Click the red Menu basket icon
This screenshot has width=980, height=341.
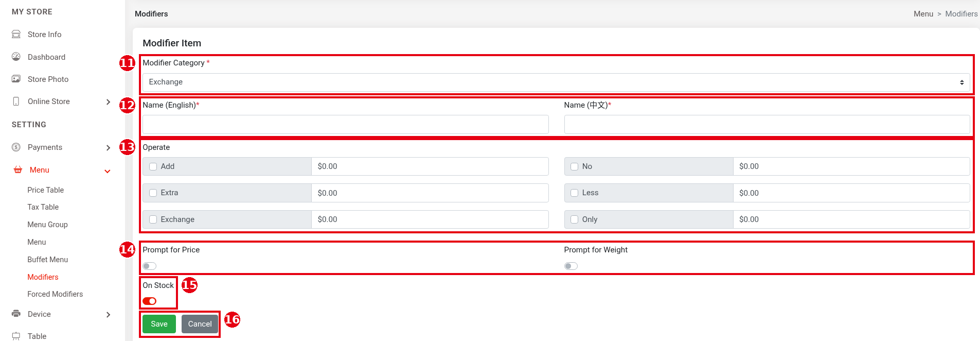coord(18,170)
